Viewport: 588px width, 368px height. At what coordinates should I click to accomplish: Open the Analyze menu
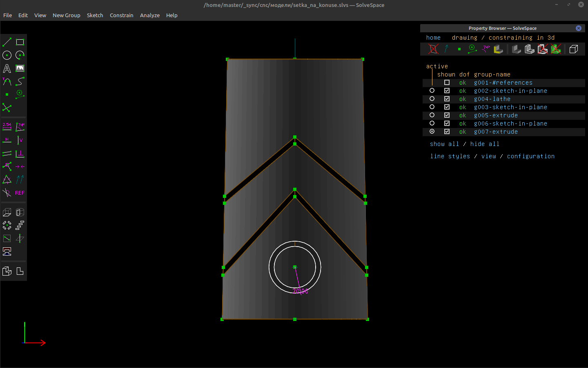click(x=150, y=15)
